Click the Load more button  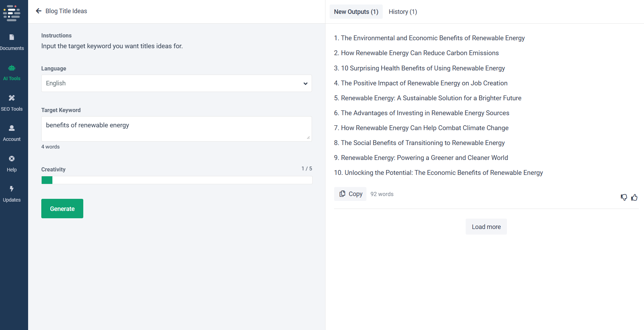click(486, 227)
